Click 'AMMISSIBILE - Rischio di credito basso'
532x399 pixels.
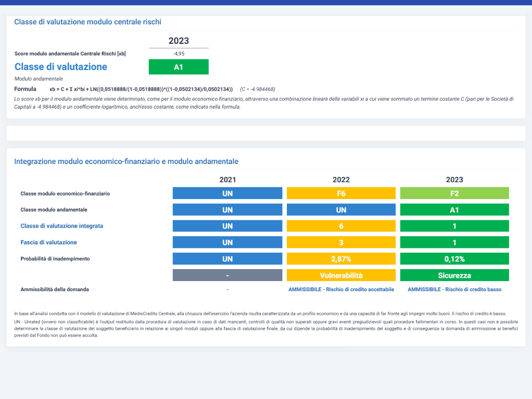click(454, 289)
